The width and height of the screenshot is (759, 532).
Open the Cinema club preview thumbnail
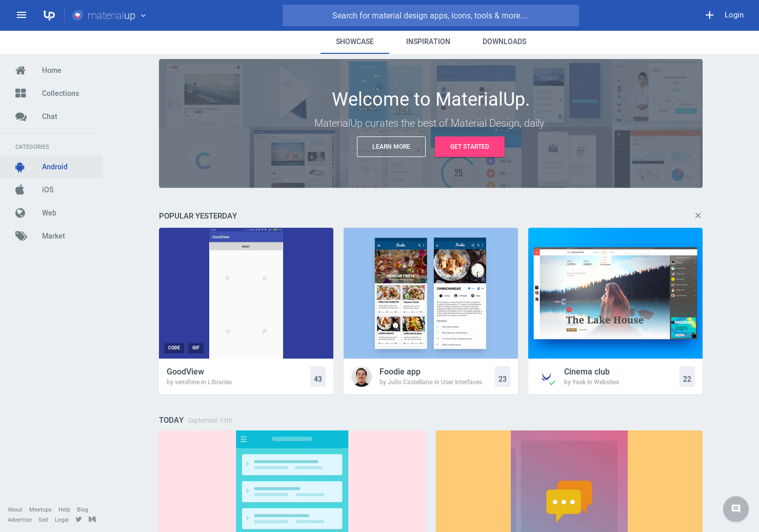[615, 293]
